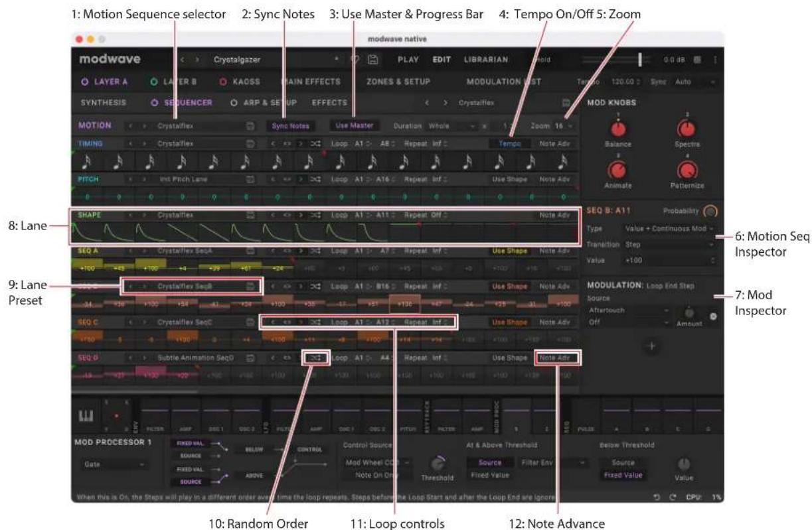Image resolution: width=812 pixels, height=530 pixels.
Task: Remove the Aftertouch modulation routing
Action: (x=714, y=317)
